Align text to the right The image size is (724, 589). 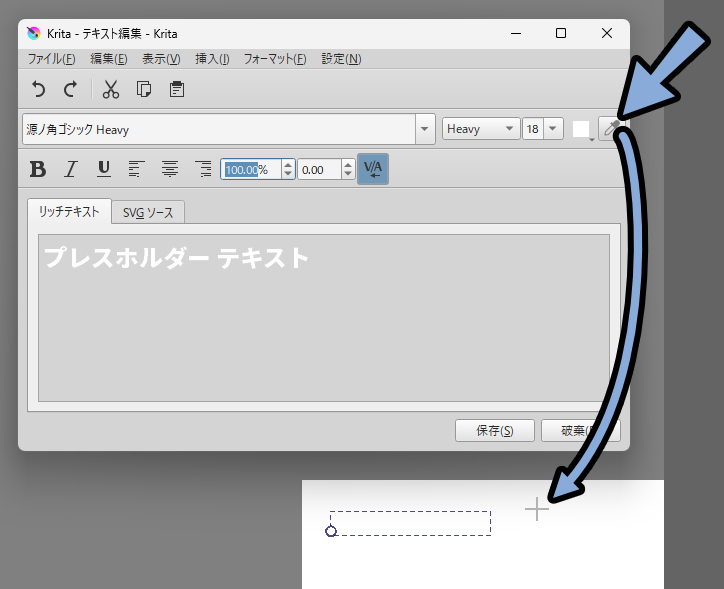tap(203, 169)
